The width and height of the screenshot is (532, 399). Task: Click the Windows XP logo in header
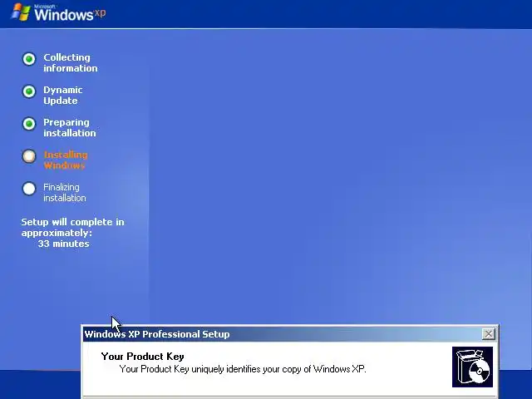point(59,12)
